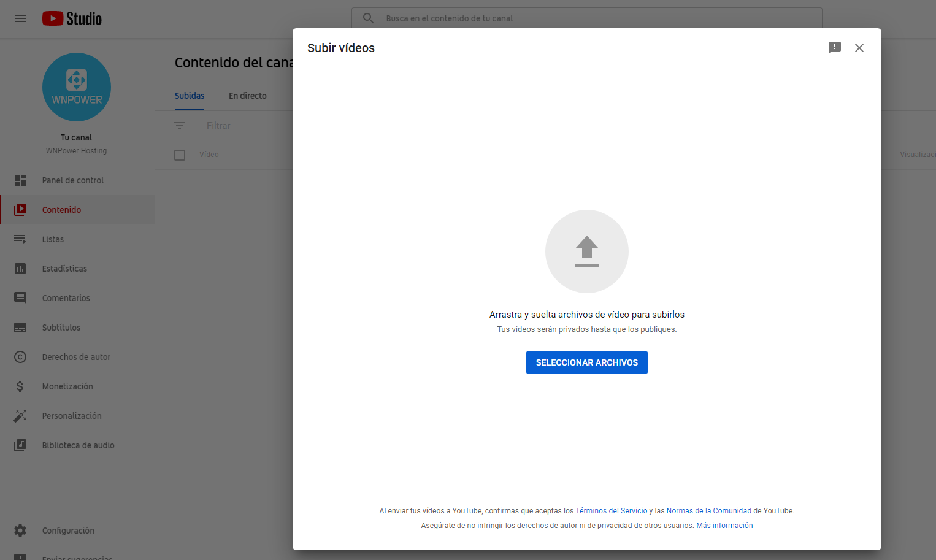Open Contenido menu item
Viewport: 936px width, 560px height.
(77, 210)
